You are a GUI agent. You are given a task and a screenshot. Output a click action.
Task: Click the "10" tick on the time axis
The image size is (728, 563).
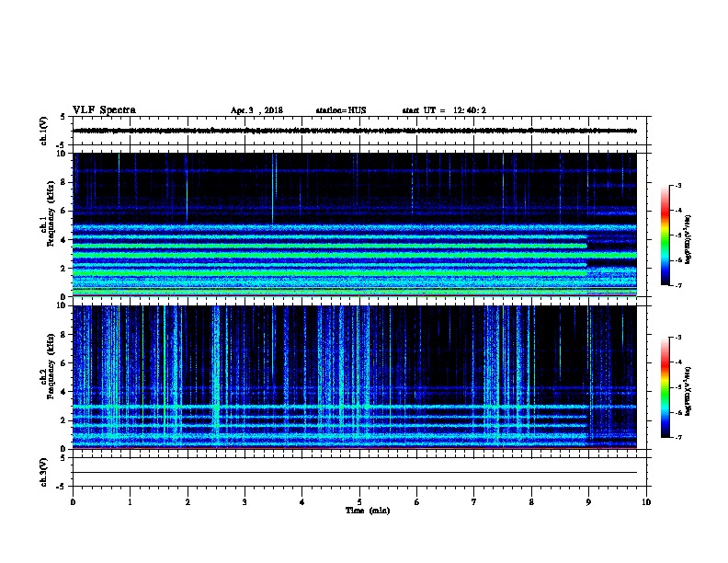pos(646,502)
